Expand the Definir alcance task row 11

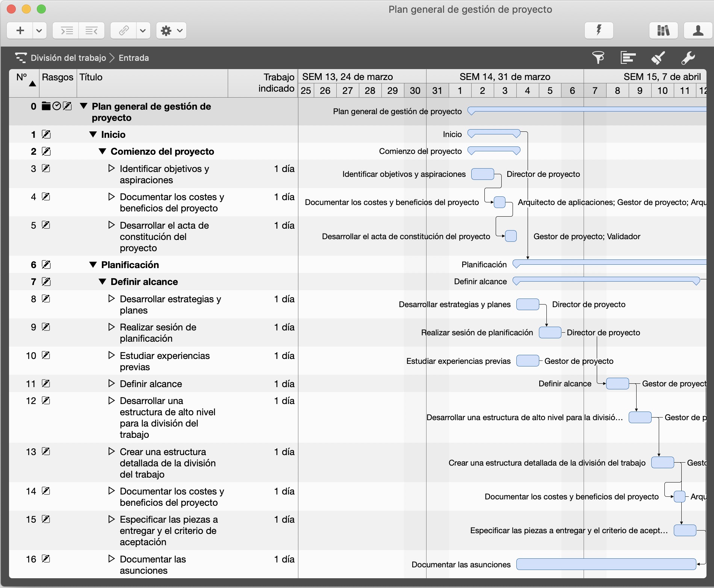[111, 383]
